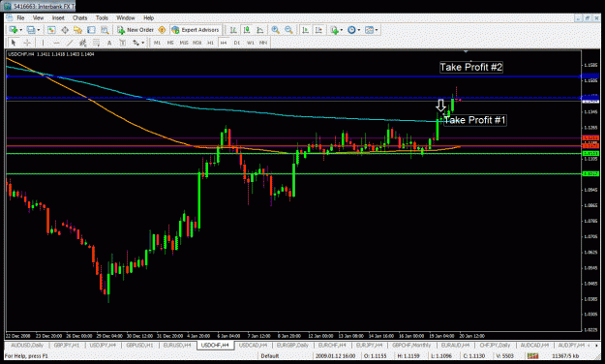This screenshot has width=605, height=364.
Task: Zoom in on the chart
Action: click(x=276, y=30)
